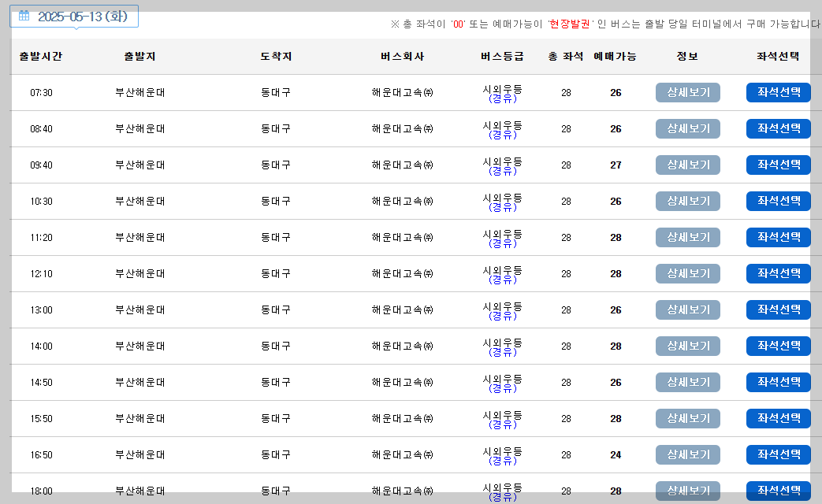Select seats for the 14:00 bus
This screenshot has width=822, height=504.
[x=778, y=346]
